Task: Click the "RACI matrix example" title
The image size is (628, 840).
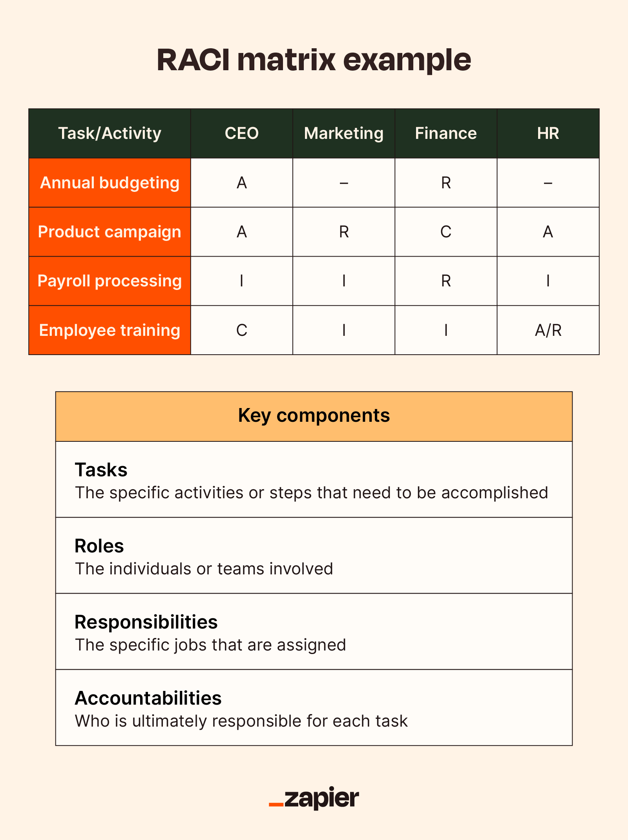Action: pos(314,60)
